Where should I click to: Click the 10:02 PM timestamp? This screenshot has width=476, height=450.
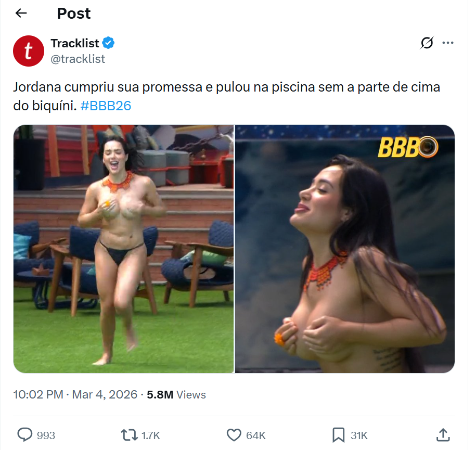[38, 394]
